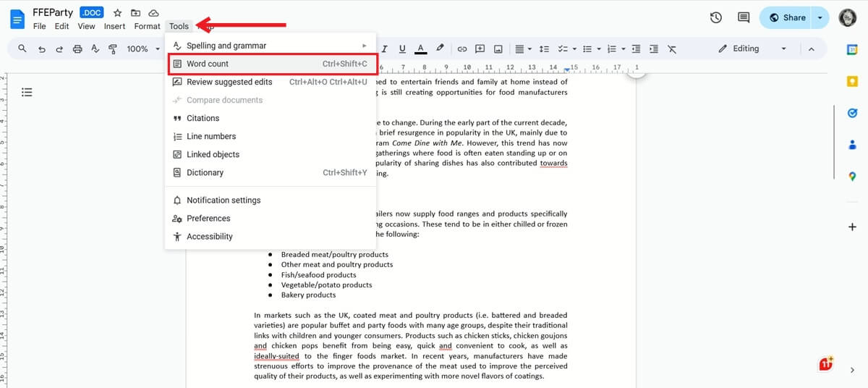
Task: Rename the FFEParty document title
Action: (x=53, y=13)
